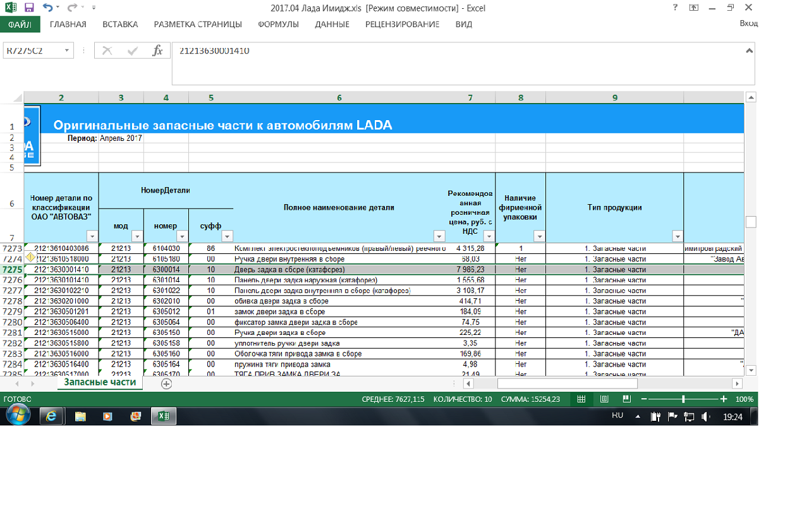Open Insert Function fx dialog
The image size is (809, 532).
tap(158, 51)
